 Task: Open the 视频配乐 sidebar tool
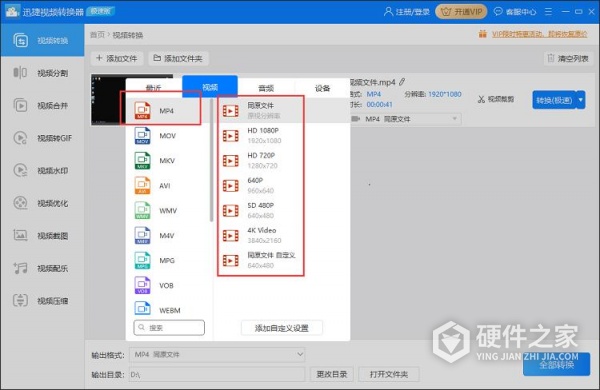click(x=42, y=268)
